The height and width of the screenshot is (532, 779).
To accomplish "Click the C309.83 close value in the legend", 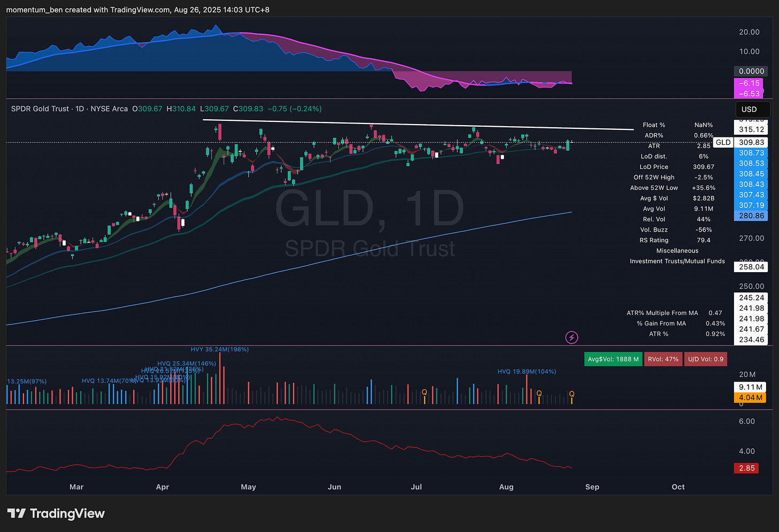I will [248, 109].
